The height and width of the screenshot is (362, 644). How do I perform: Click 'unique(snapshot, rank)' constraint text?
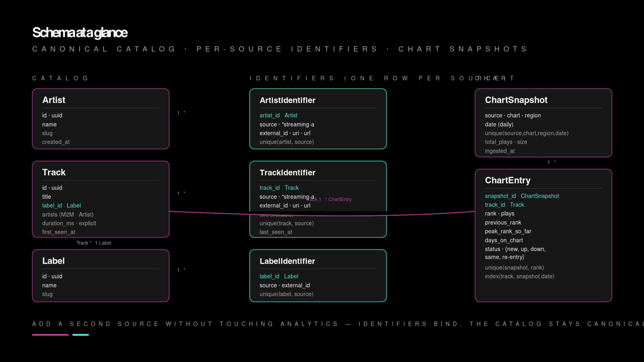(514, 267)
